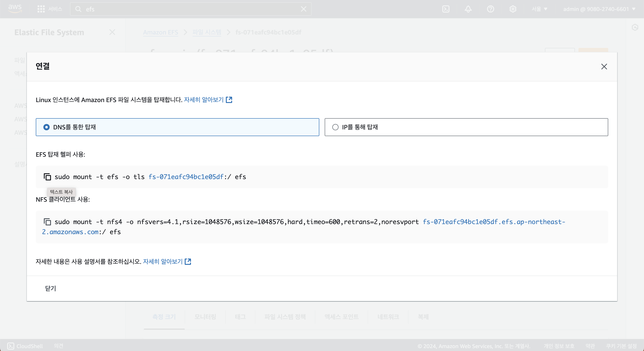Click fs-071eafc94bc1e05df in EFS helper command
Screen dimensions: 644x351
coord(186,177)
